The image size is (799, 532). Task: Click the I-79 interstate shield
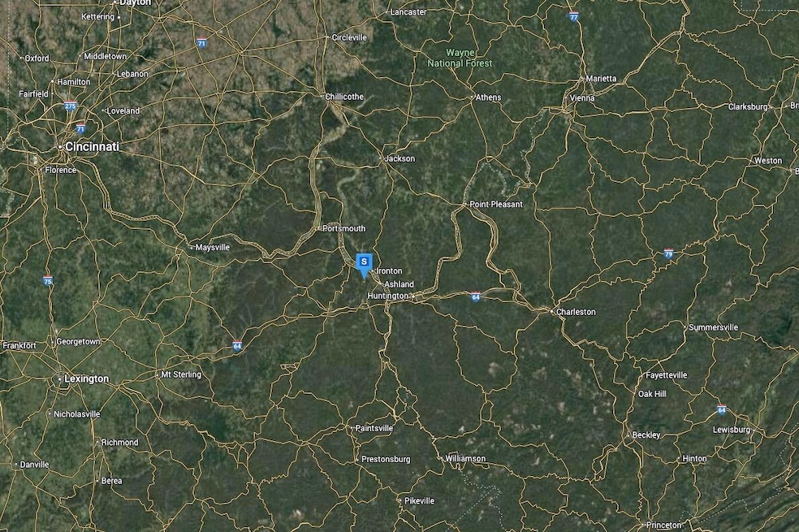coord(668,253)
